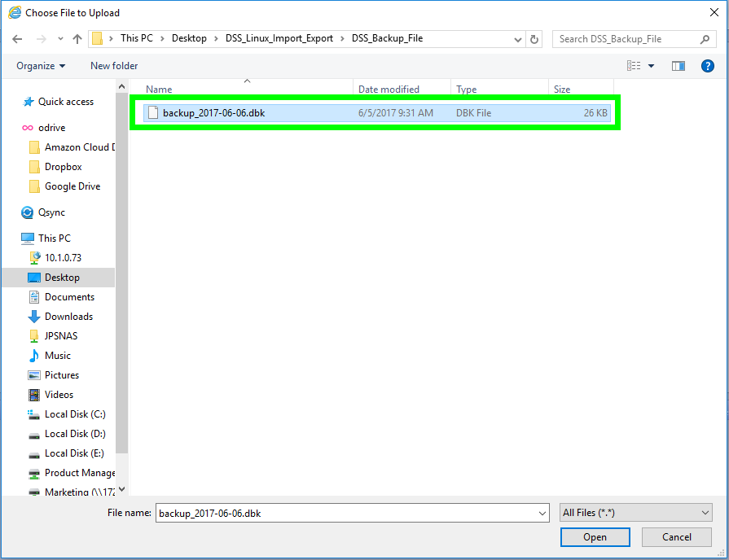Click the Open button
Viewport: 729px width, 560px height.
(595, 537)
